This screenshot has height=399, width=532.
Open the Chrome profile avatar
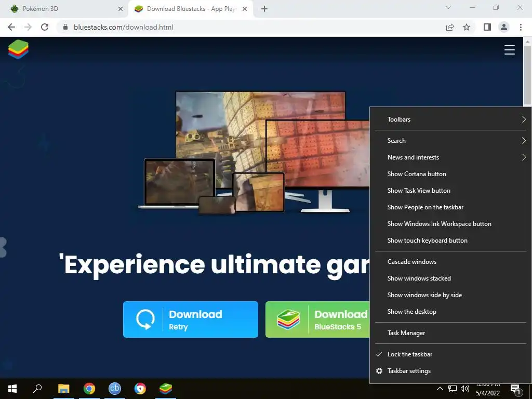504,27
